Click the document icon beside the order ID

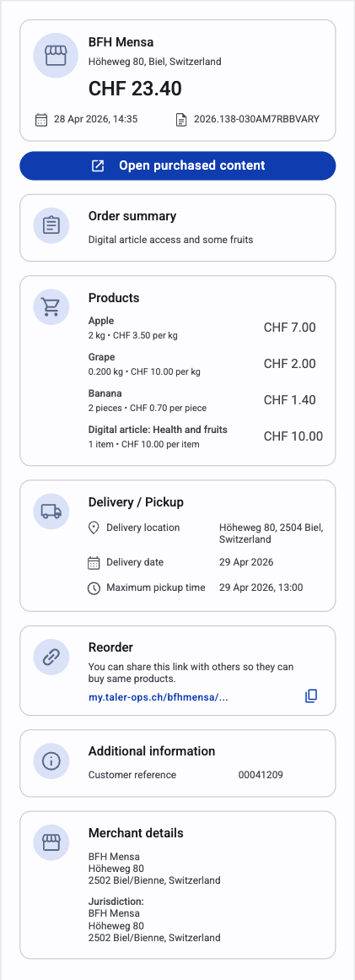coord(181,119)
